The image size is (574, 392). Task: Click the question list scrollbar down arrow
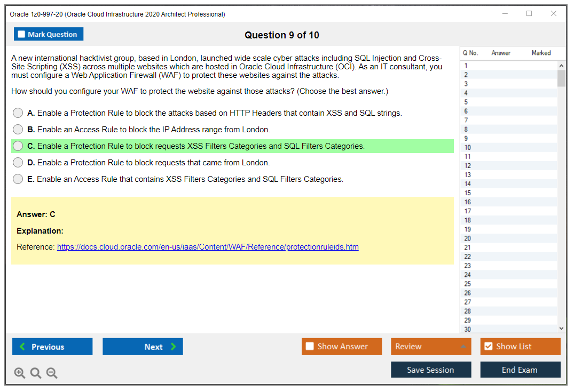(561, 328)
